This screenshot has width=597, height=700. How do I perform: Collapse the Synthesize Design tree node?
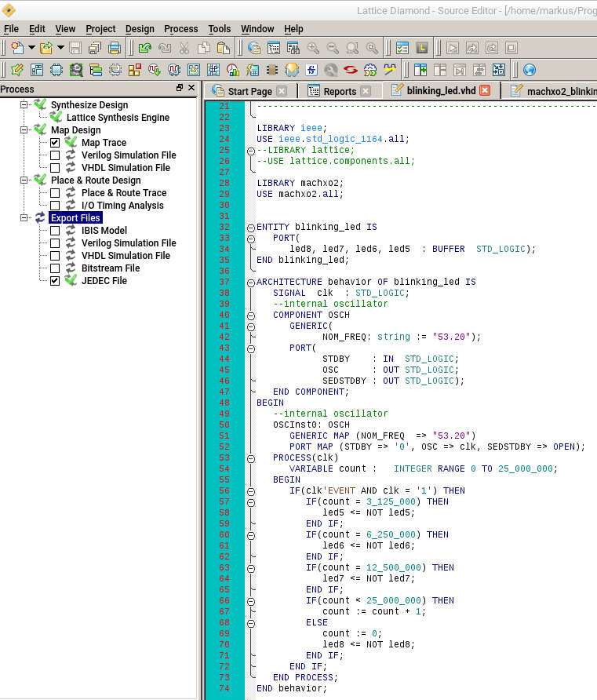[x=24, y=105]
